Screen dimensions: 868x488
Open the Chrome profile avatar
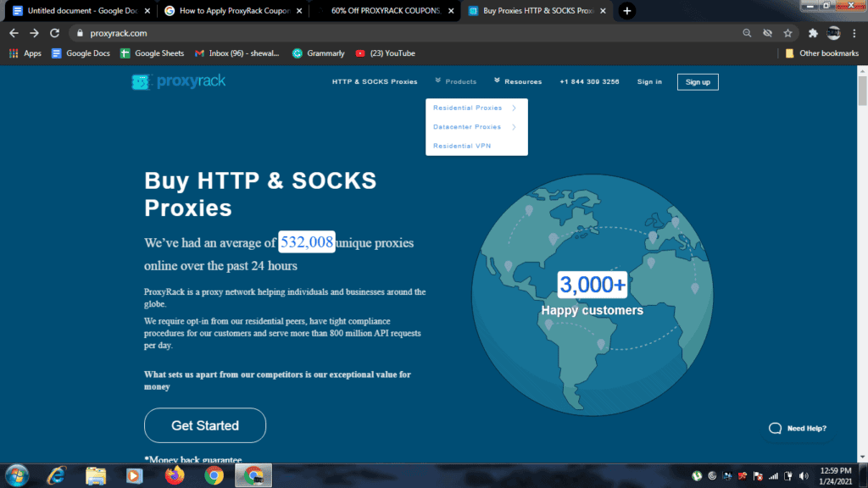tap(834, 33)
